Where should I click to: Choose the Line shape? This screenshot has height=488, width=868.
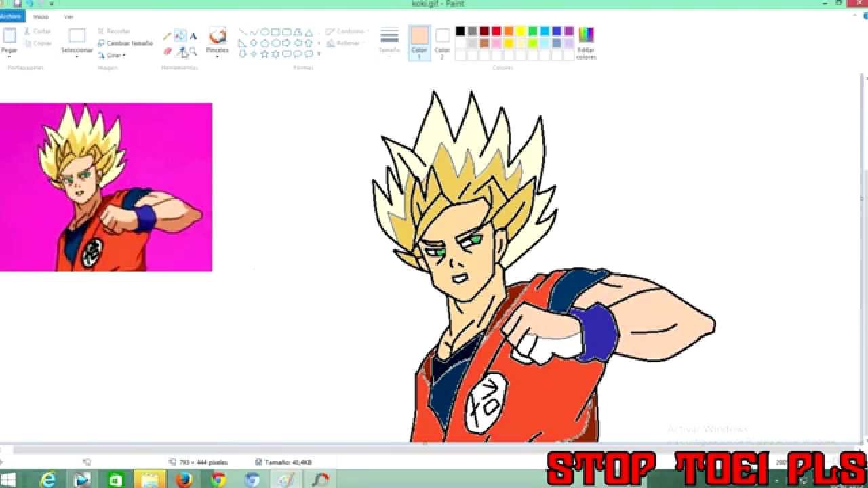[243, 32]
